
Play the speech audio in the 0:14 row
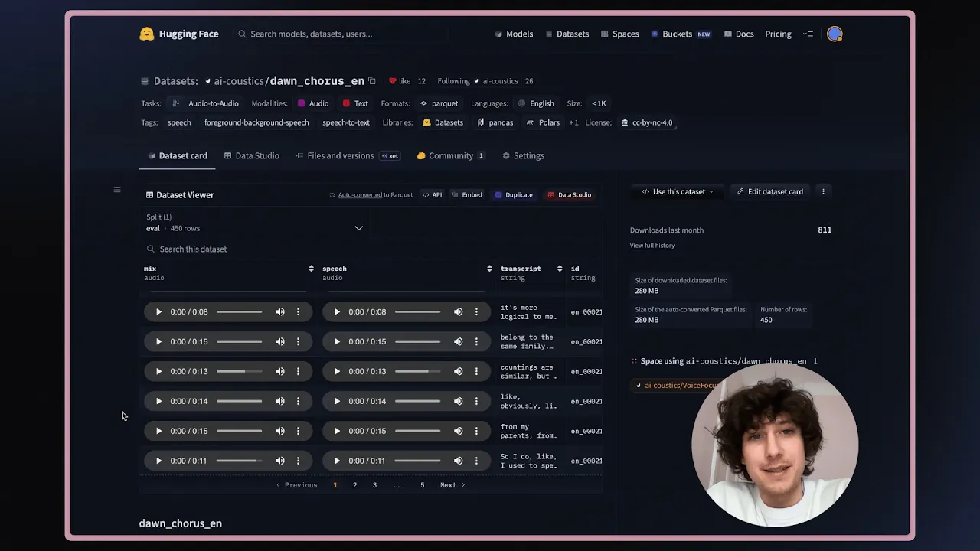point(337,401)
